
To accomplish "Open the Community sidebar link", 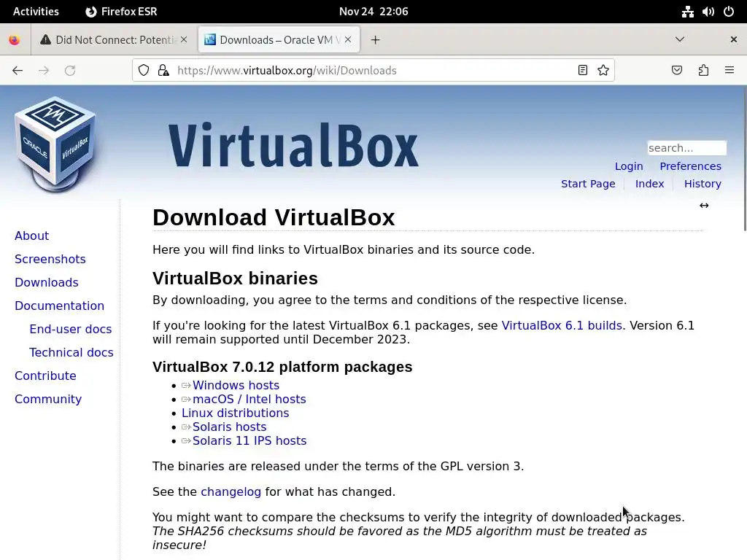I will [x=48, y=399].
